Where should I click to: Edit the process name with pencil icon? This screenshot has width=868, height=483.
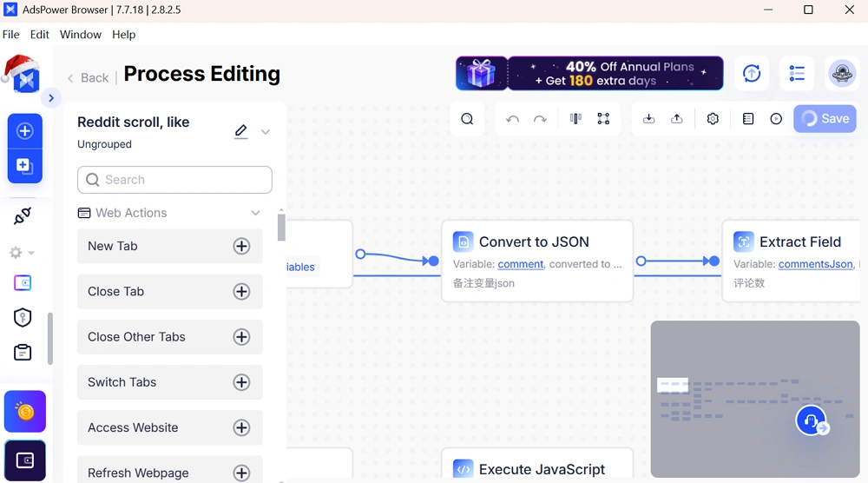(240, 131)
